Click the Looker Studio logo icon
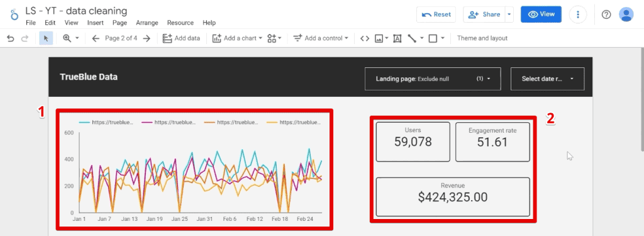The image size is (644, 236). point(14,14)
